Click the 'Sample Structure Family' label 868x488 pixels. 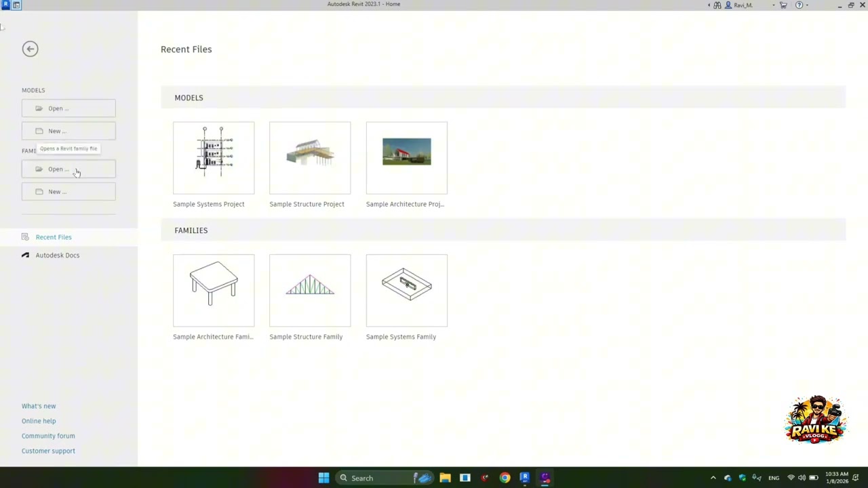[306, 337]
